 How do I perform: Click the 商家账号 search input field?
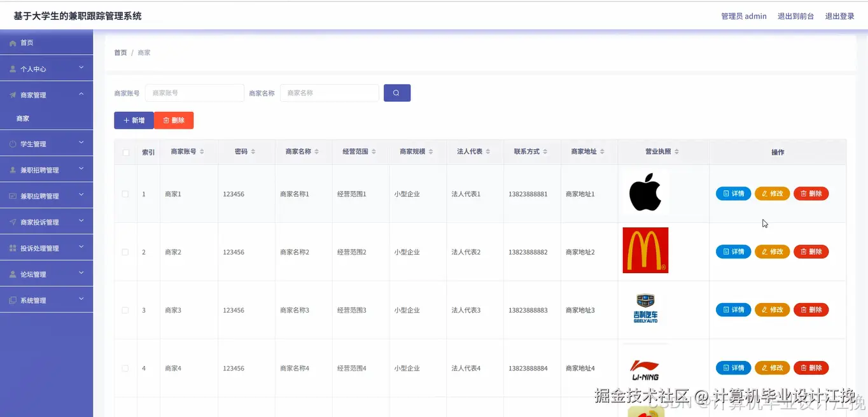click(194, 92)
